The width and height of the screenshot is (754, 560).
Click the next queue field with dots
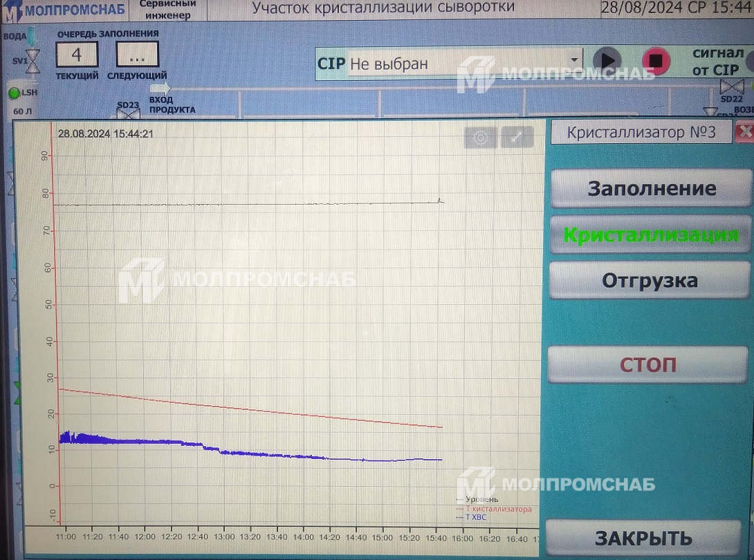tap(137, 55)
